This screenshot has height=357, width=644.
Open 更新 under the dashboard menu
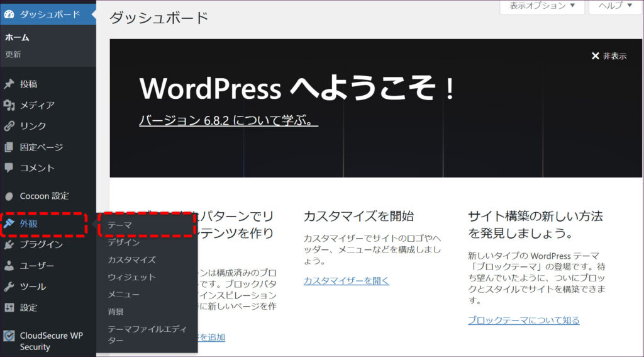13,55
